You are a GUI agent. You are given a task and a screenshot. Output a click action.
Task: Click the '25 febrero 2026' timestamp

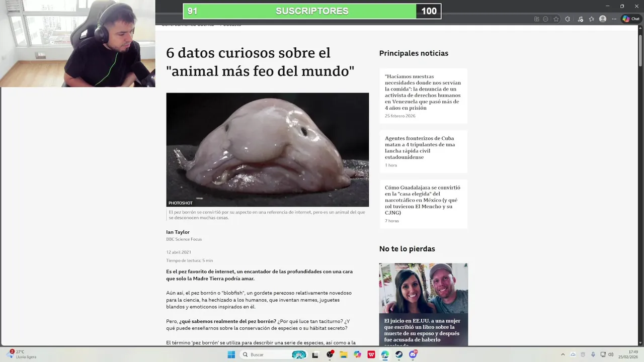point(400,116)
